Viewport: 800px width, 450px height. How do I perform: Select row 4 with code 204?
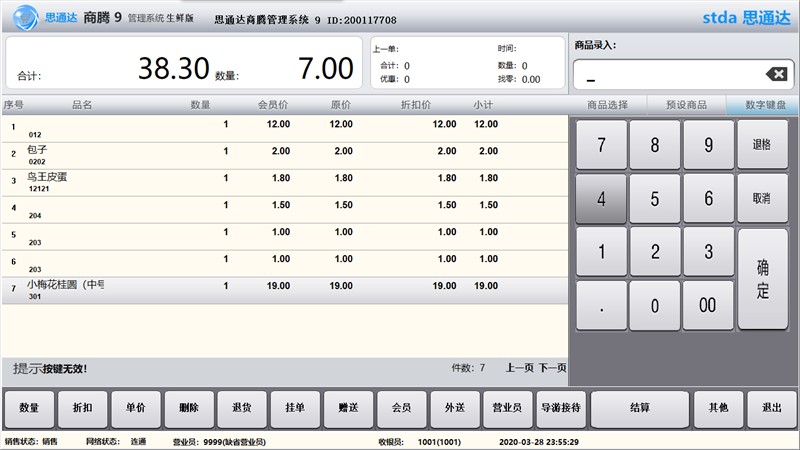coord(285,210)
